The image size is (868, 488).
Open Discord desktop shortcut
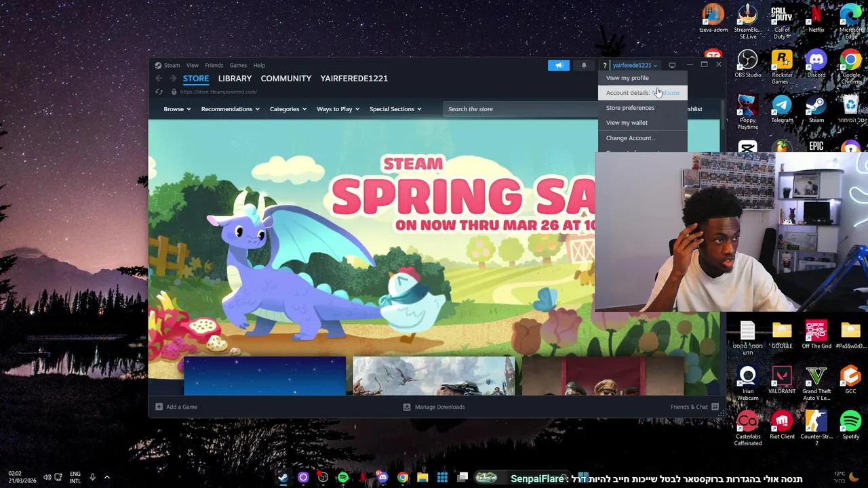click(816, 64)
